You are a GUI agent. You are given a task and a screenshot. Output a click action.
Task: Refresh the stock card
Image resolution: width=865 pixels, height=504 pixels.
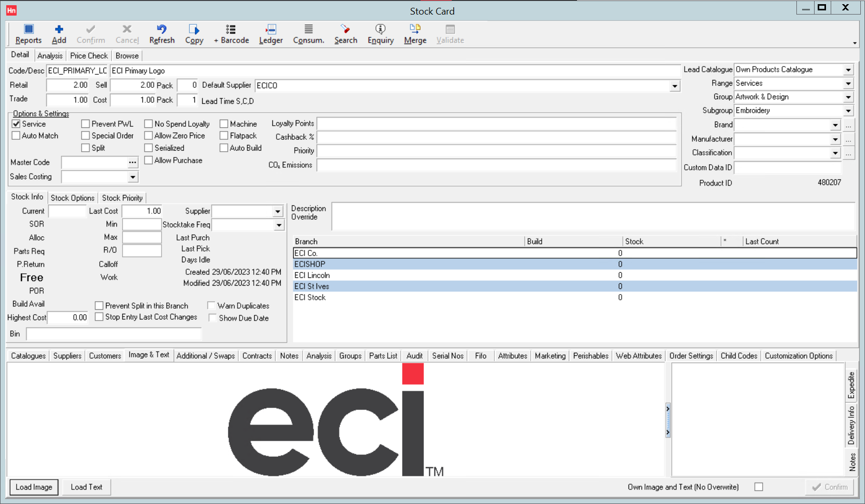pos(162,34)
